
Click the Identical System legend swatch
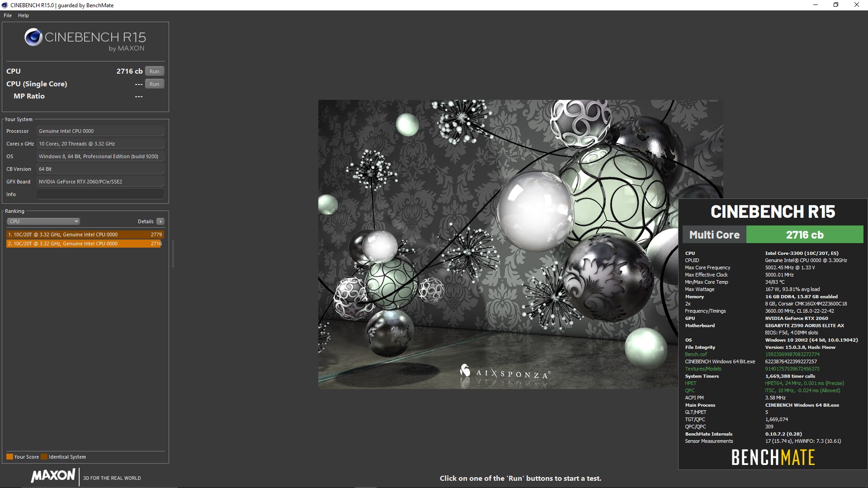click(44, 457)
